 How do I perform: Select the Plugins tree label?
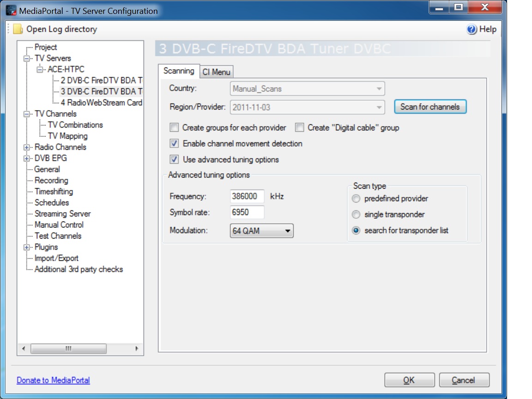[46, 247]
